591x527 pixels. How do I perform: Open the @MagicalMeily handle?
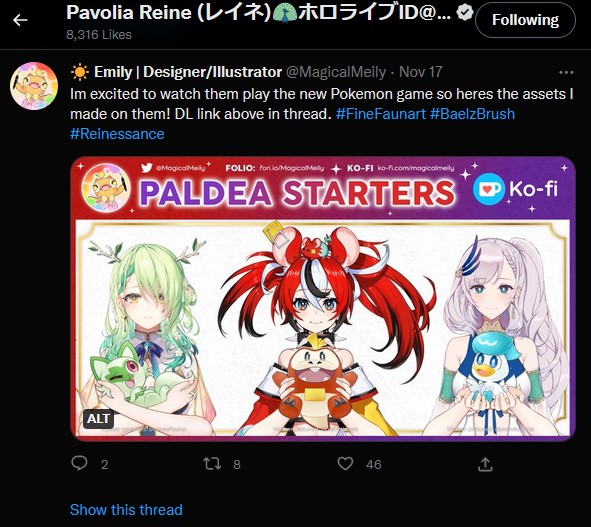(336, 72)
